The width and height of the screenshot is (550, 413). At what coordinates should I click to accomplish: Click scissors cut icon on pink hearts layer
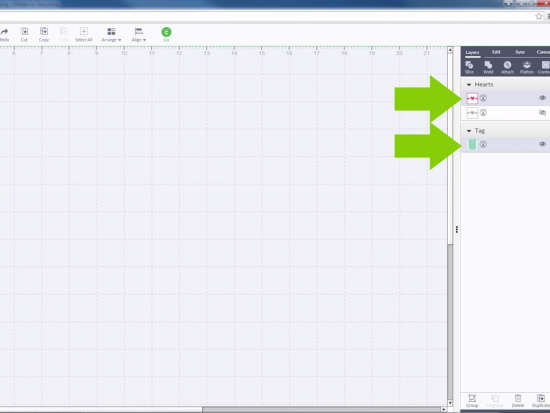(x=483, y=98)
